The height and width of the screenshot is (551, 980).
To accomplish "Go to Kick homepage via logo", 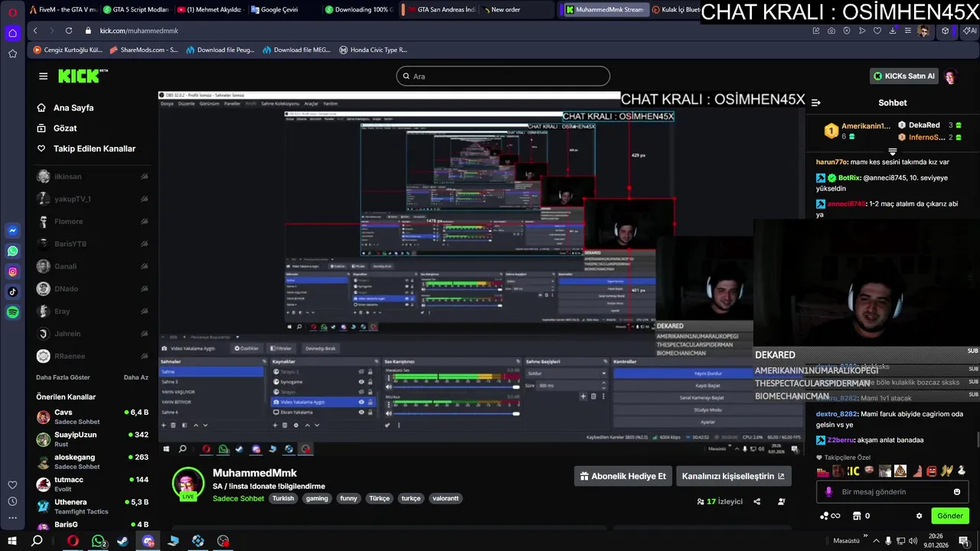I will point(83,76).
